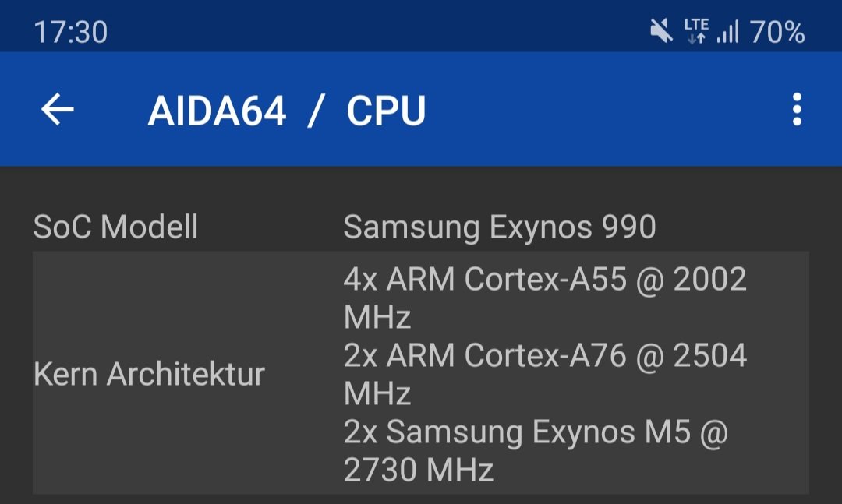Tap the muted sound status icon

661,30
